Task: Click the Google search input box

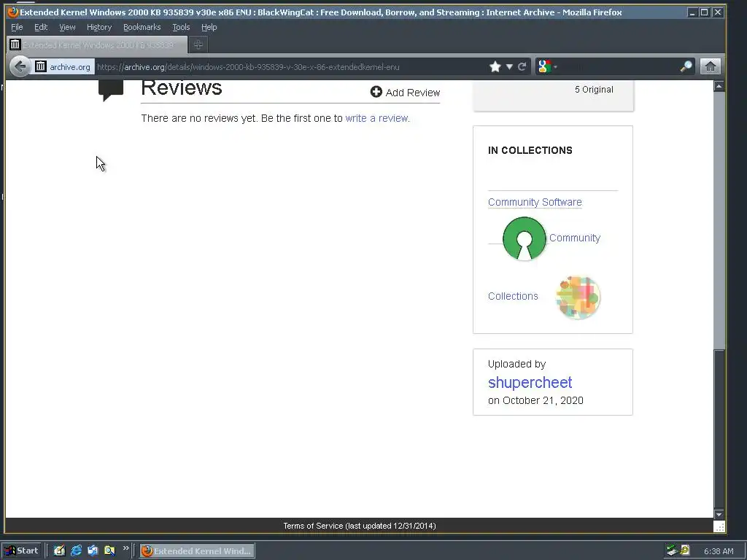Action: [x=618, y=66]
